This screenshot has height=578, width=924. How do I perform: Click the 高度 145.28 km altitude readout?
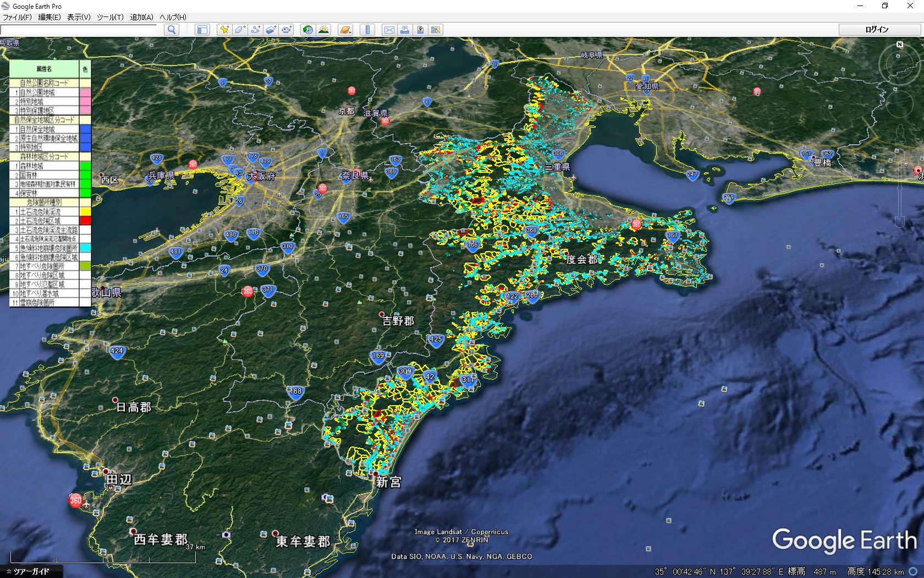click(876, 572)
